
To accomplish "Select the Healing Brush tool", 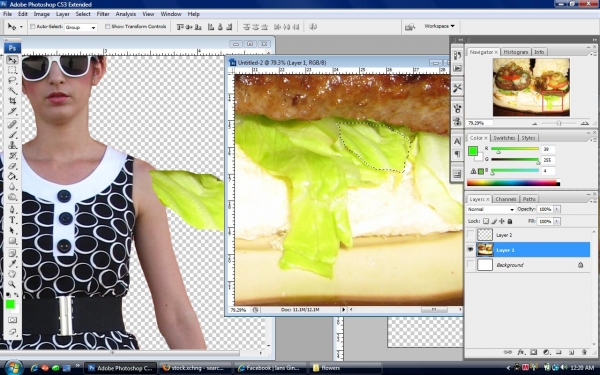I will pos(12,124).
